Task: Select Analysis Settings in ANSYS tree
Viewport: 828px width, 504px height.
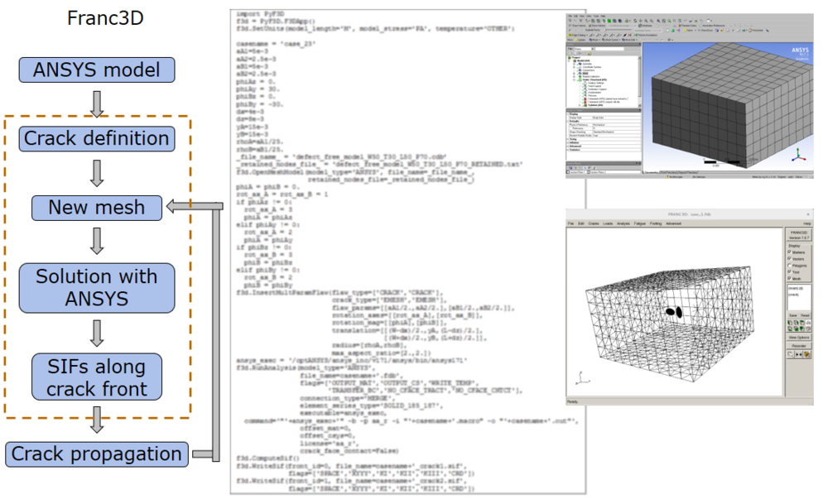Action: point(595,83)
